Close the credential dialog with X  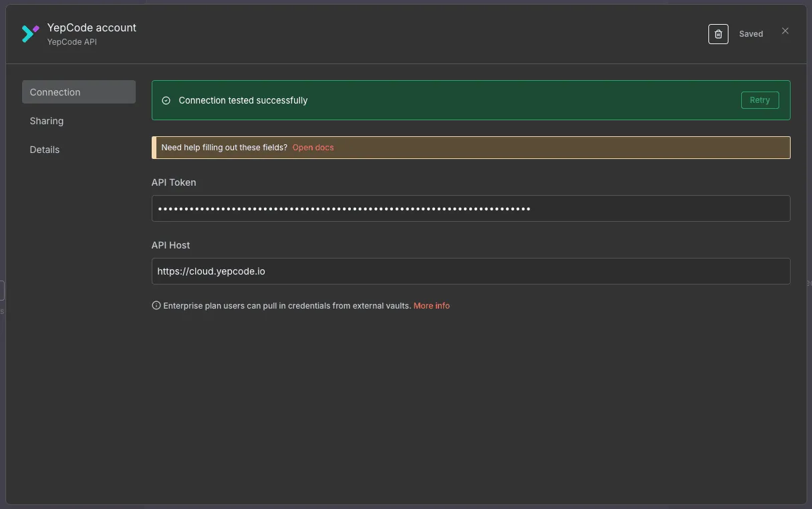(x=785, y=31)
